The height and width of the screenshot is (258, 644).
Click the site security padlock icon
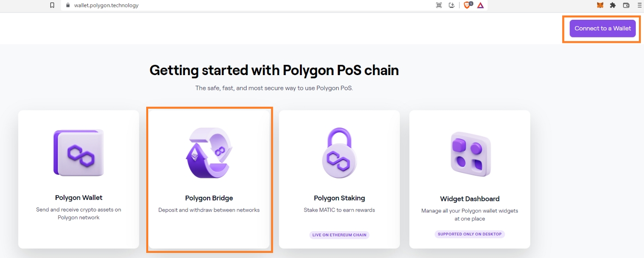point(68,6)
